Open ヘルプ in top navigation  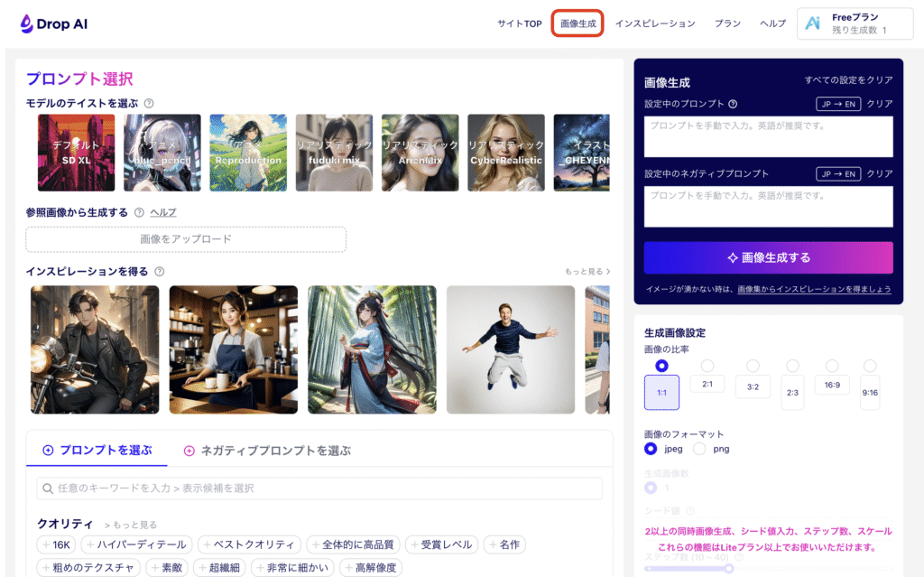coord(772,23)
